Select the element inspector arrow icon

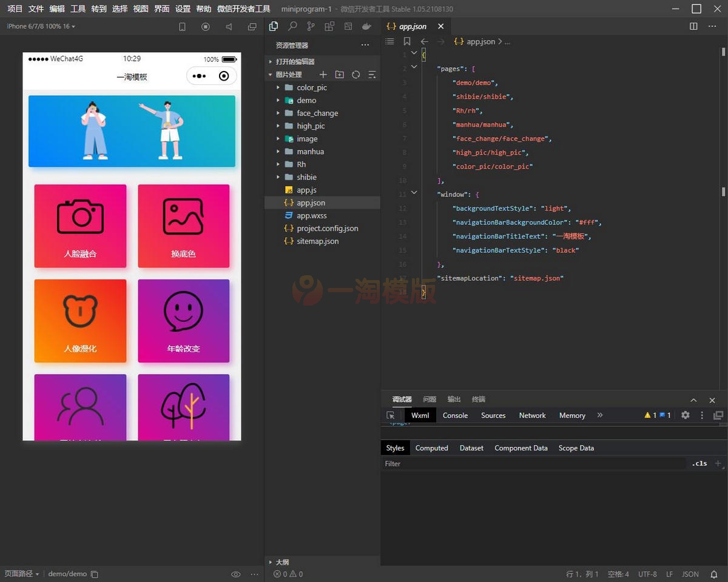pyautogui.click(x=391, y=415)
